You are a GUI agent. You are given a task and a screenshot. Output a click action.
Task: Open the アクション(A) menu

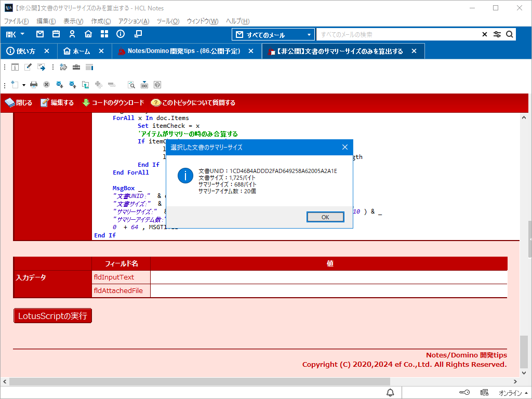click(134, 21)
